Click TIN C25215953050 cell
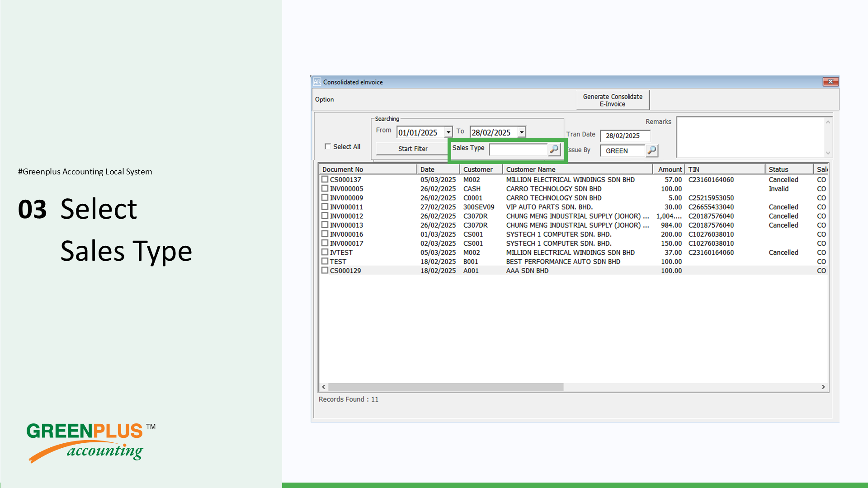The image size is (868, 488). pyautogui.click(x=711, y=198)
